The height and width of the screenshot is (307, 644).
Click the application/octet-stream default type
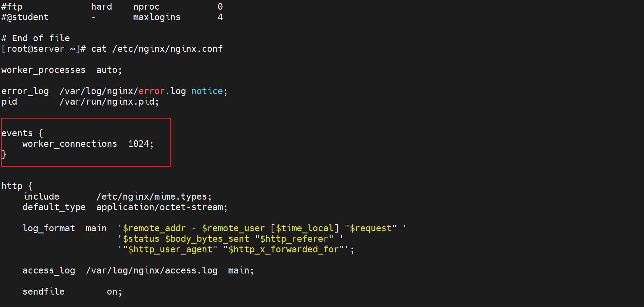[x=162, y=207]
